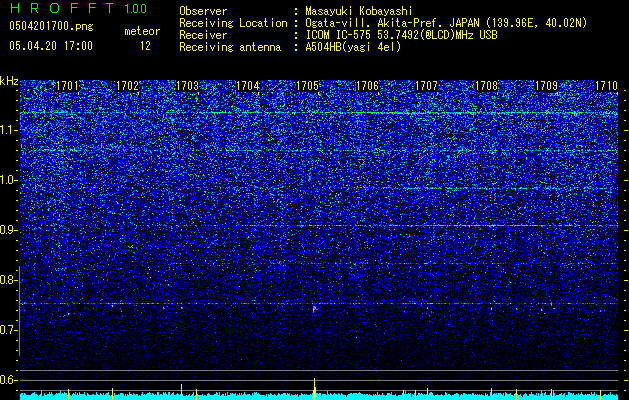Click the 1705 time label

(x=307, y=86)
